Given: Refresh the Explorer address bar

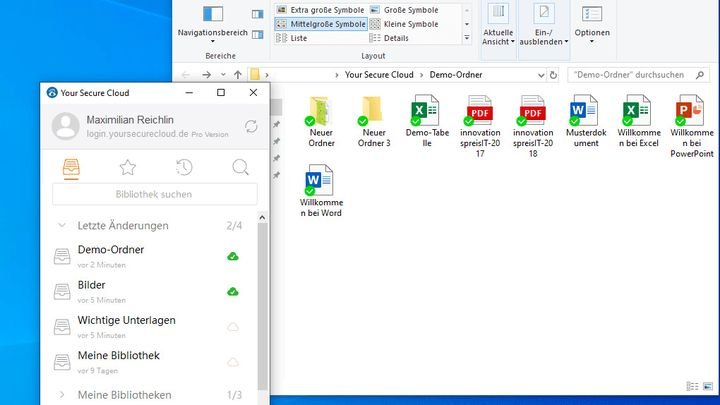Looking at the screenshot, I should (x=553, y=75).
